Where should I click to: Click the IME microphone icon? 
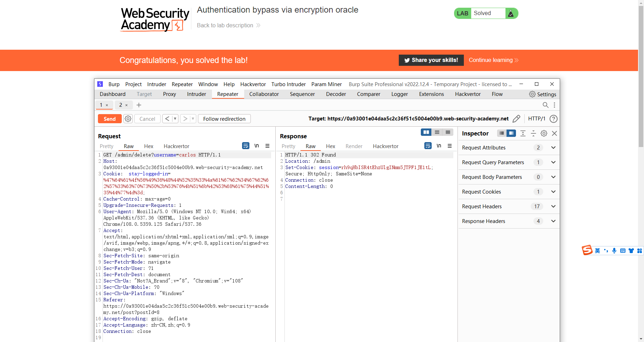click(614, 251)
